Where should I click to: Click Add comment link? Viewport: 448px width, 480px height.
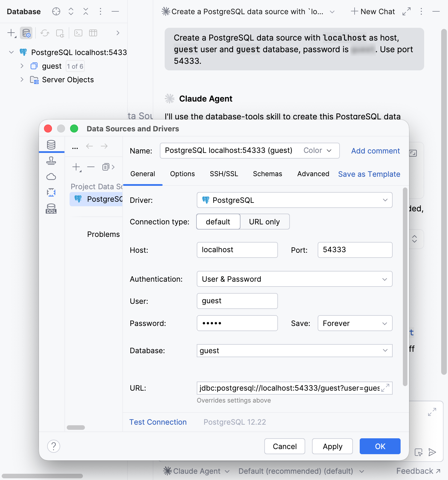pyautogui.click(x=375, y=151)
